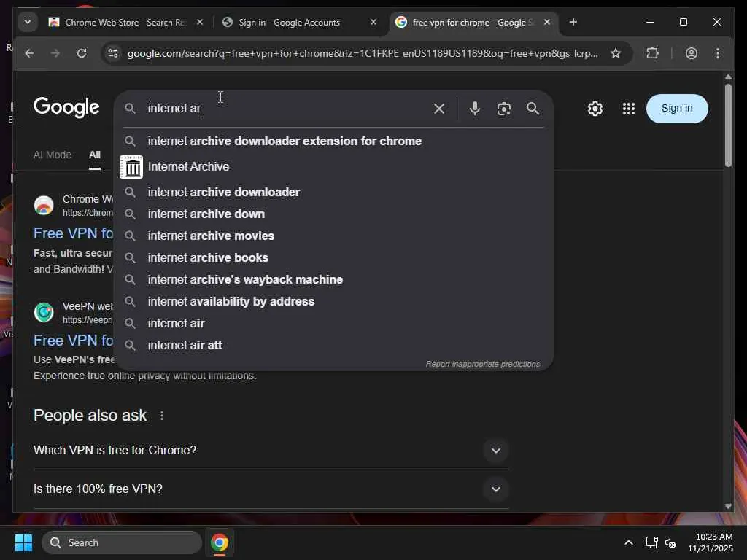This screenshot has width=747, height=560.
Task: Click the Google logo
Action: pos(66,108)
